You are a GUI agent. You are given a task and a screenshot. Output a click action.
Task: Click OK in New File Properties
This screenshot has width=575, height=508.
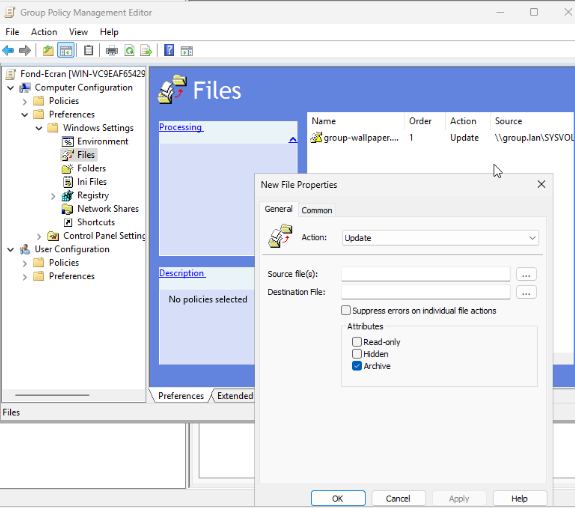point(338,498)
